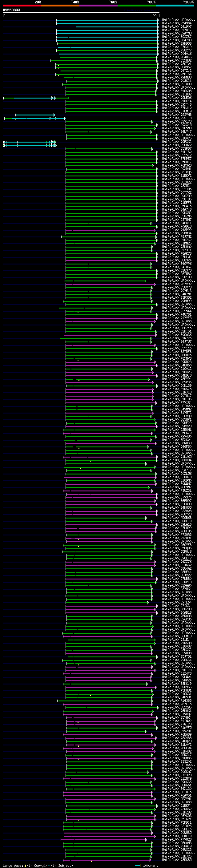This screenshot has height=868, width=197.
Task: Open the UniRef100_C8Q3K4 entry
Action: 176,260
